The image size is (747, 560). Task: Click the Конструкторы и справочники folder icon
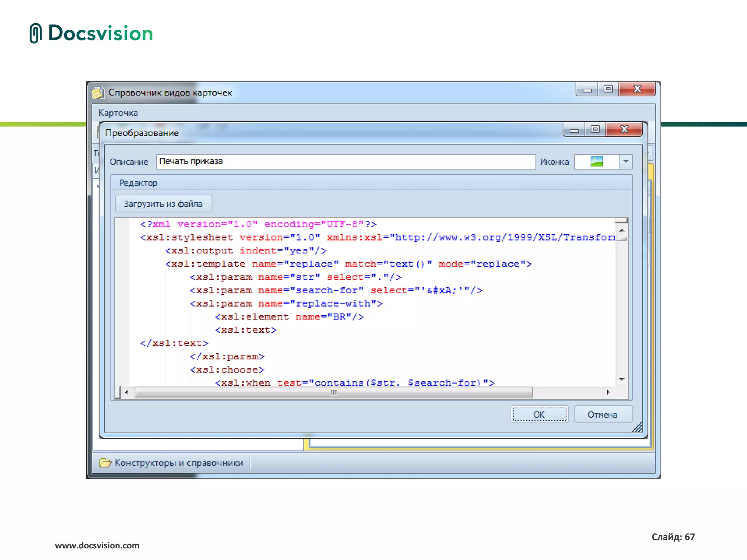tap(105, 463)
